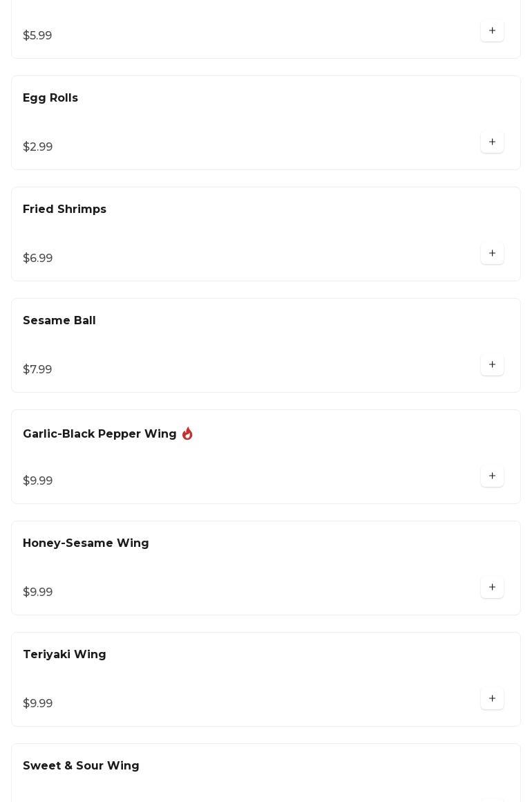Open the Egg Rolls item title

(x=50, y=97)
